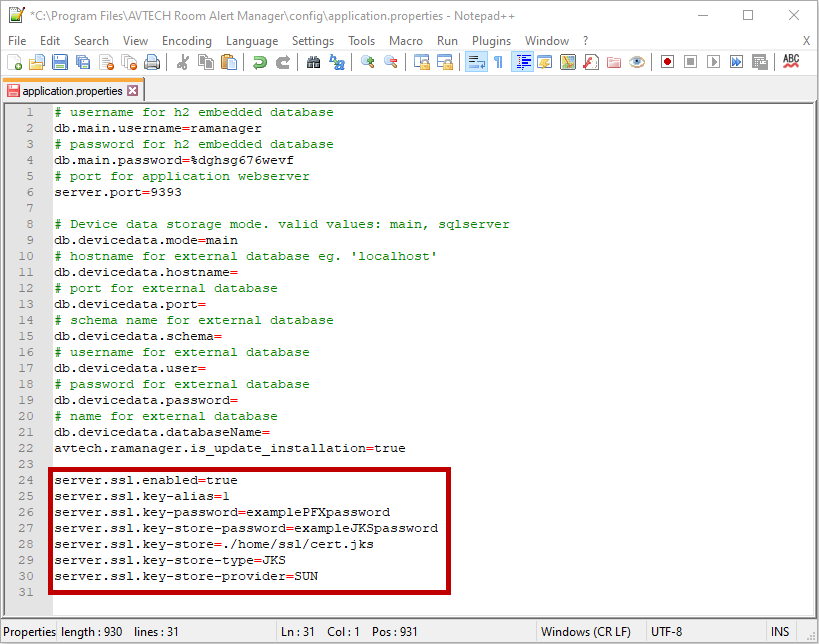Close the application.properties tab with its X
The image size is (819, 644).
click(133, 91)
